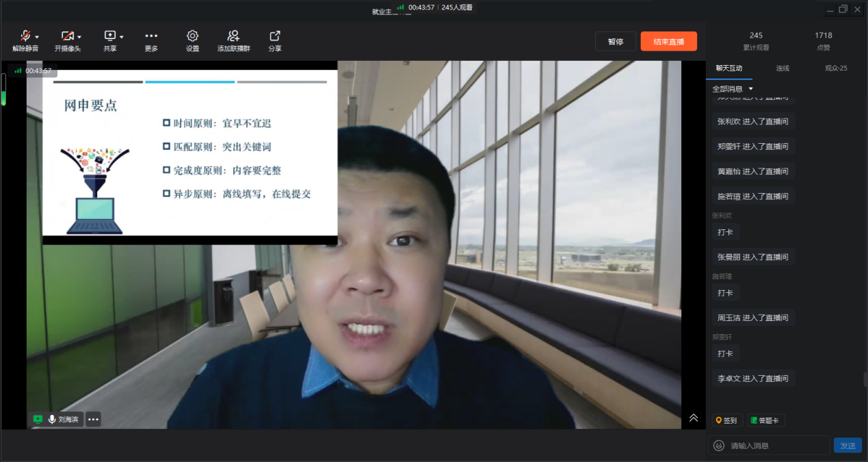
Task: Open the 答题卡 answer card
Action: (765, 420)
